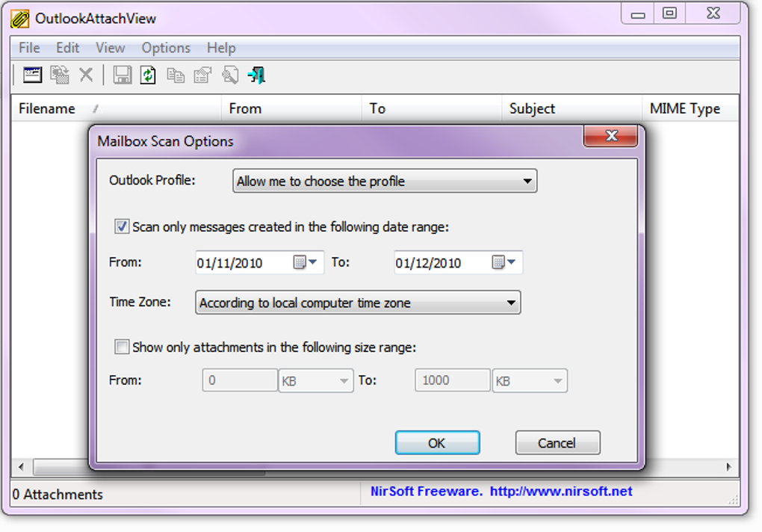Click the Refresh toolbar icon
Viewport: 762px width, 532px height.
tap(148, 75)
